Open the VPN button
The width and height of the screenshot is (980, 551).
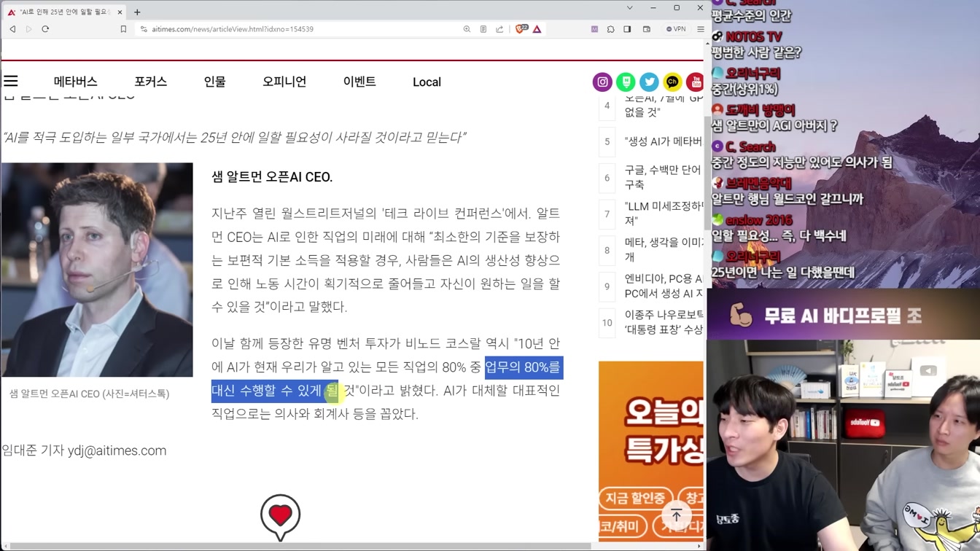[676, 29]
